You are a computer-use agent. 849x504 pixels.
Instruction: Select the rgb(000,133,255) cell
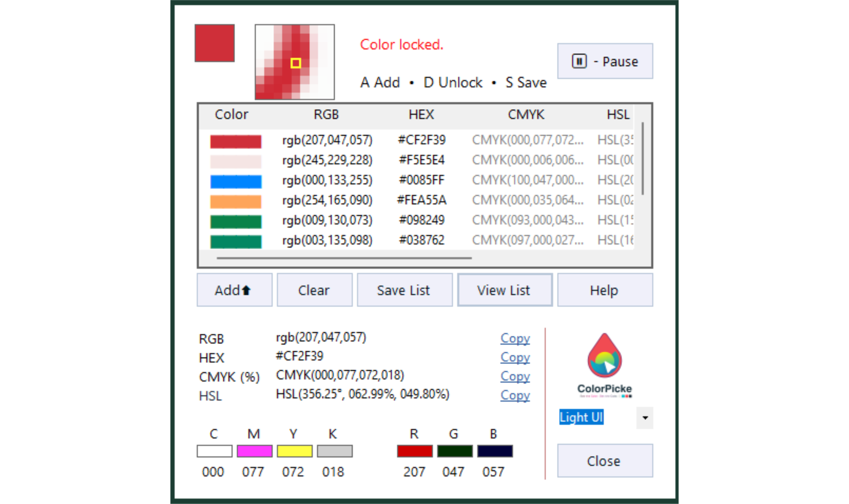[x=327, y=180]
